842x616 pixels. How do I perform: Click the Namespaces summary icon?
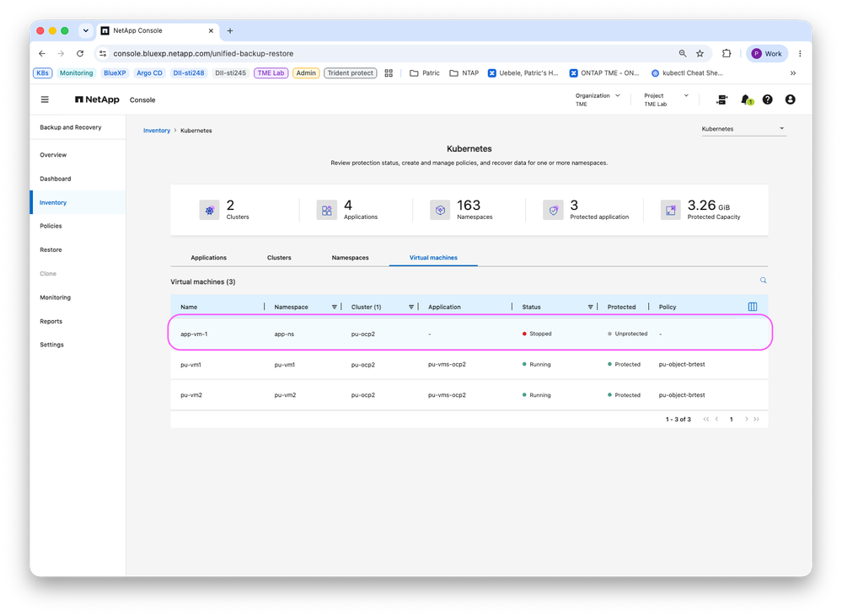(x=440, y=210)
